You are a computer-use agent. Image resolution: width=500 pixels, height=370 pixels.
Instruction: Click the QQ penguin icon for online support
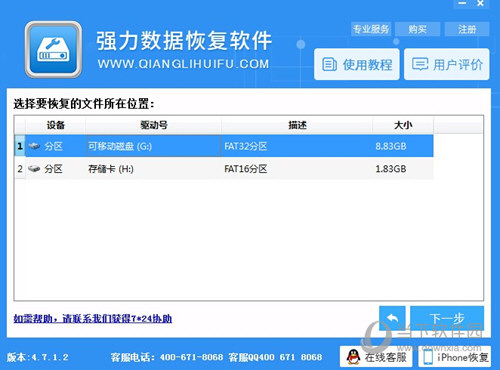pos(353,357)
